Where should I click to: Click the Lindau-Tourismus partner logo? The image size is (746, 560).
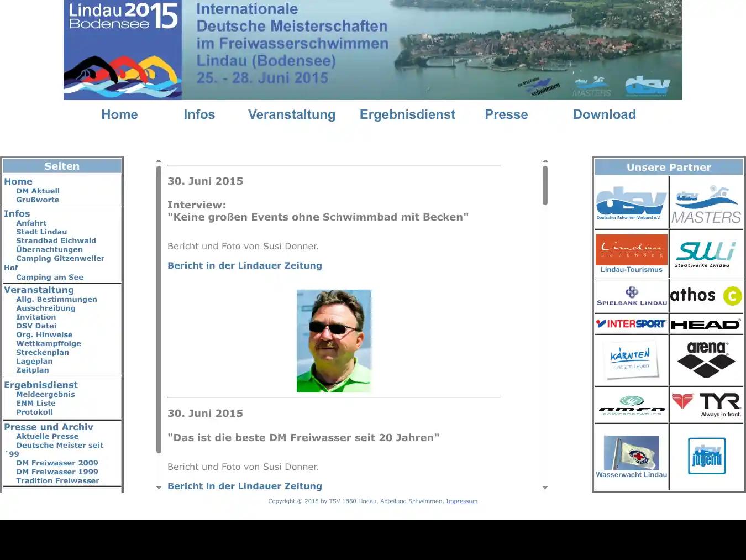pos(631,253)
